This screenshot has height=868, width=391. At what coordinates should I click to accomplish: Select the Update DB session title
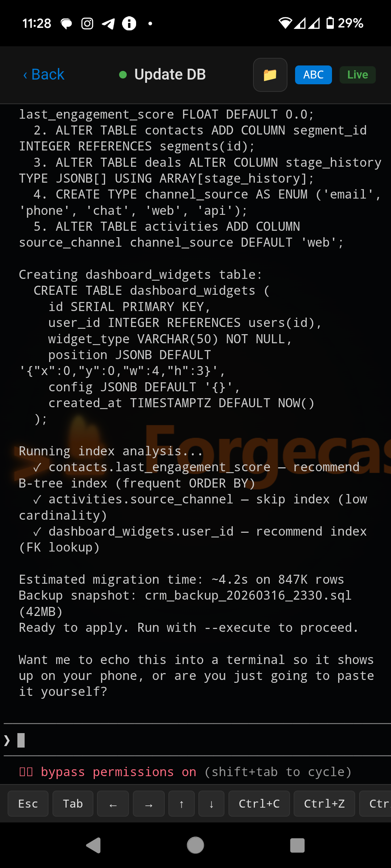point(170,74)
